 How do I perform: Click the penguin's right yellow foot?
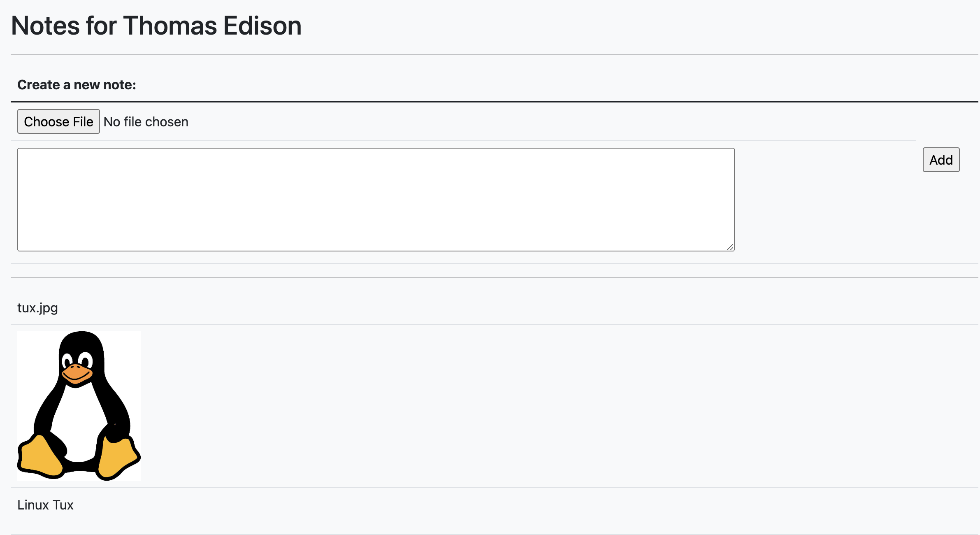[x=118, y=458]
